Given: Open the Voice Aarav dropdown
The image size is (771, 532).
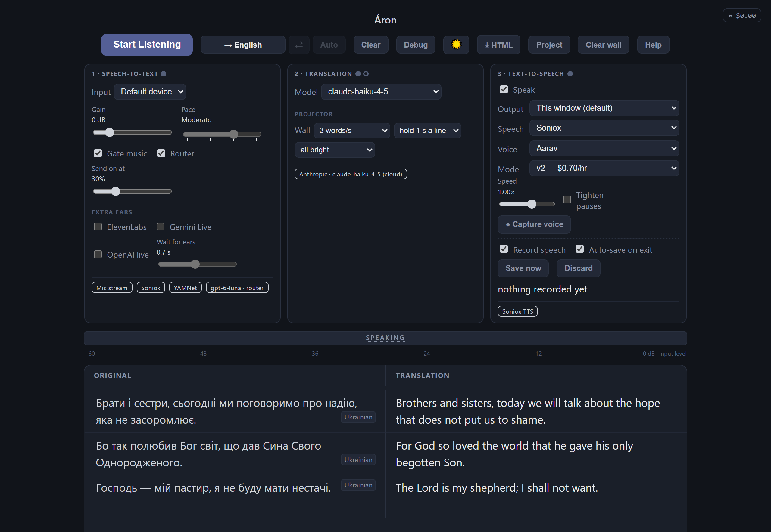Looking at the screenshot, I should (604, 148).
